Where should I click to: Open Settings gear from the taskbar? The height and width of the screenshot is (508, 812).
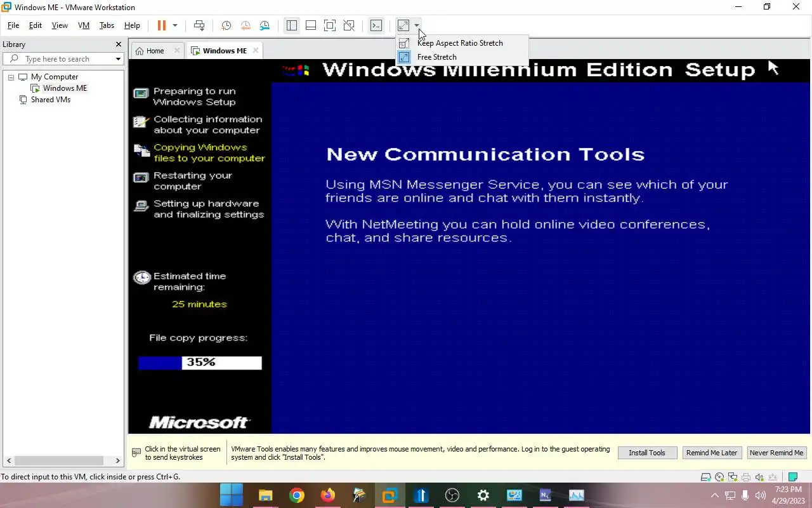[483, 495]
